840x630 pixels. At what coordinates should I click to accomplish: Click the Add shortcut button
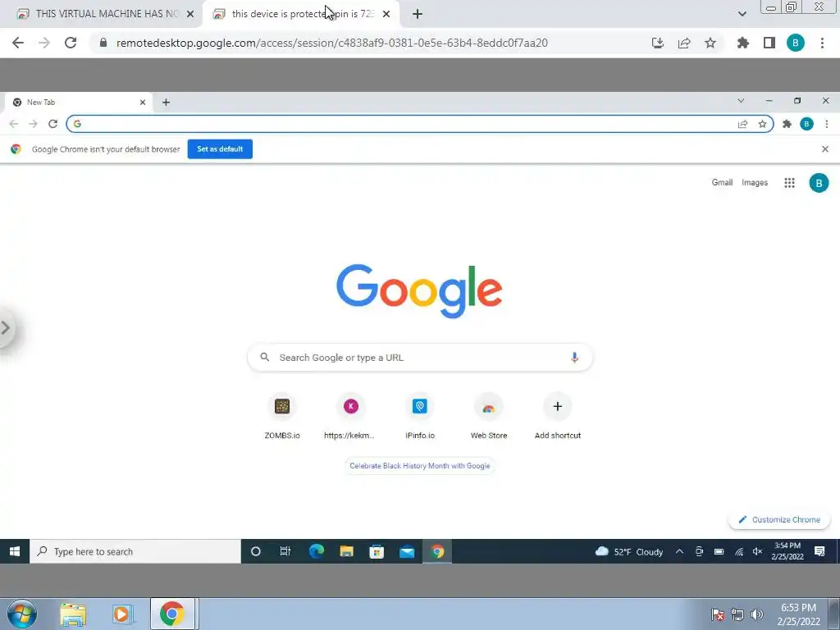[558, 418]
